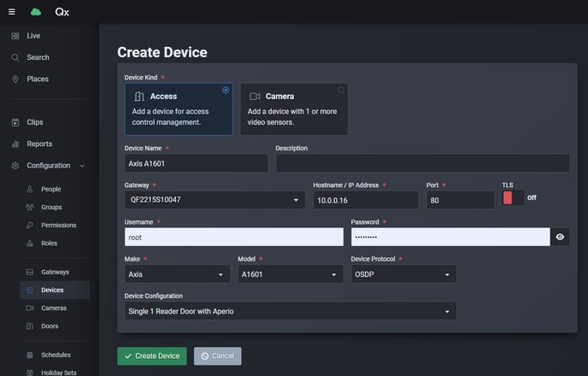Click the Reports bar chart icon
This screenshot has height=376, width=588.
pyautogui.click(x=15, y=144)
